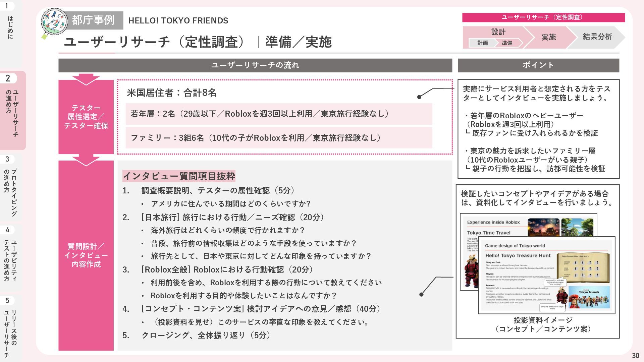Click （投影資料を見せ）このサービスの率直な印象 bullet
Screen dimensions: 644x362
[260, 322]
